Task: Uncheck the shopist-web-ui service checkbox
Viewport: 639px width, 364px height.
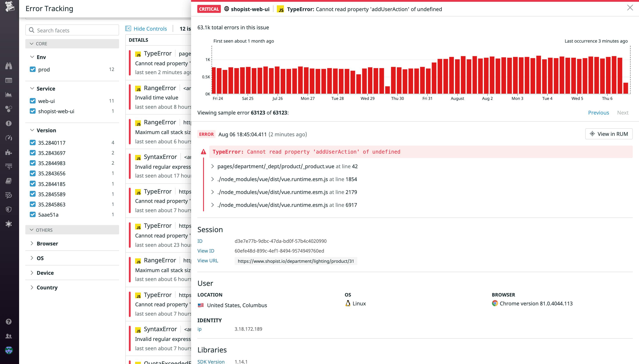Action: click(32, 111)
